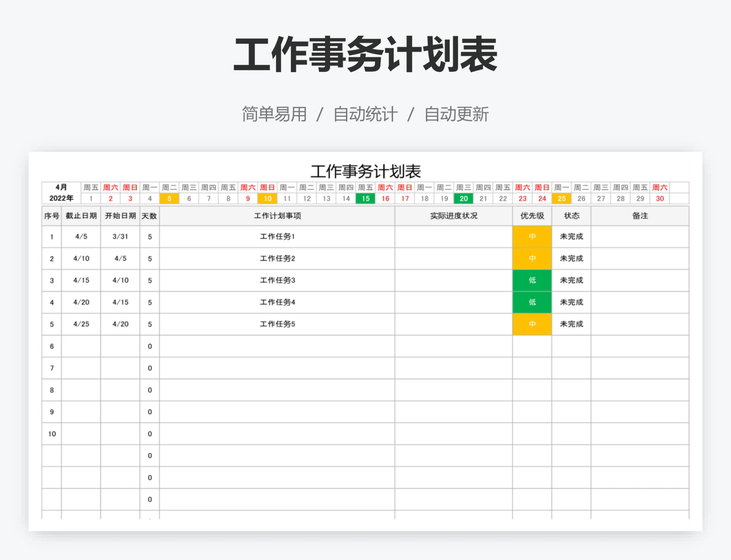Image resolution: width=731 pixels, height=560 pixels.
Task: Select the 中 priority badge of 工作任务5
Action: 531,324
